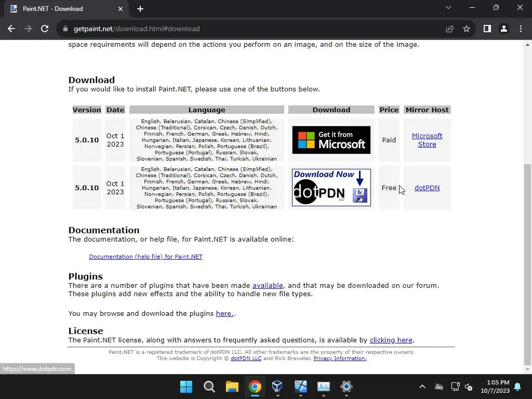Click the License section heading
This screenshot has height=399, width=532.
(86, 331)
